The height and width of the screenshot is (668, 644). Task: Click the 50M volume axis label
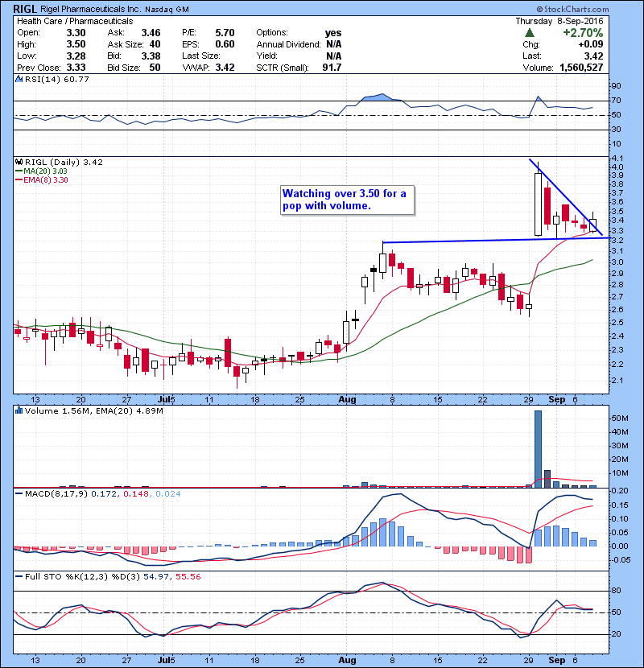tap(619, 419)
